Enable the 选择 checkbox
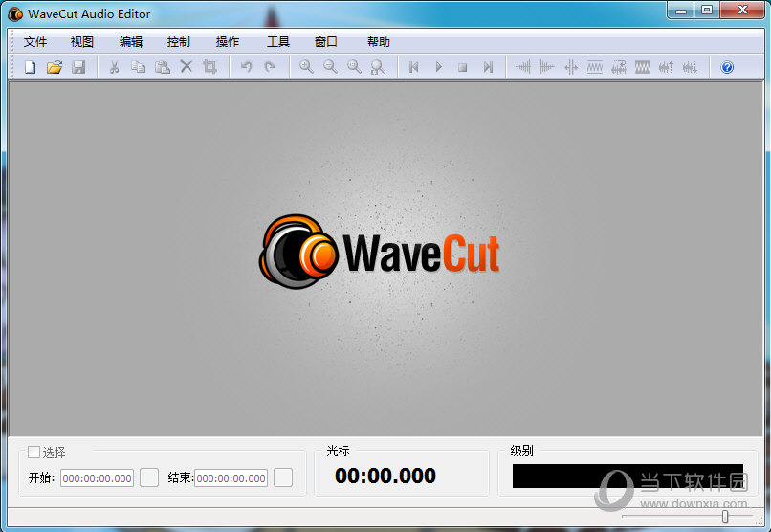Screen dimensions: 771x532 (x=33, y=452)
